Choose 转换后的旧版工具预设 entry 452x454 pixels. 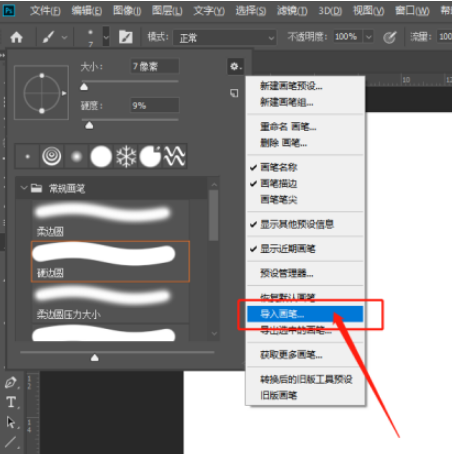click(305, 379)
